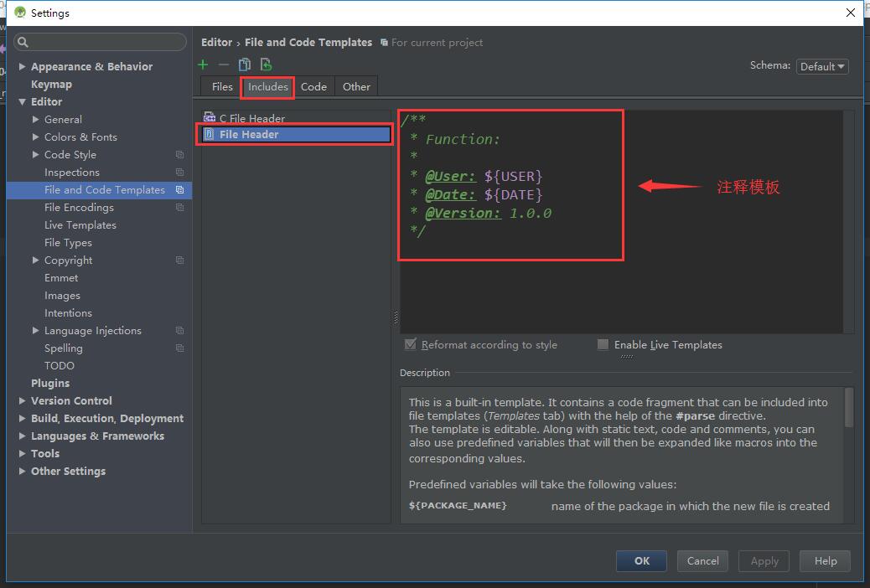Enable Live Templates checkbox
Screen dimensions: 870x588
click(x=603, y=344)
